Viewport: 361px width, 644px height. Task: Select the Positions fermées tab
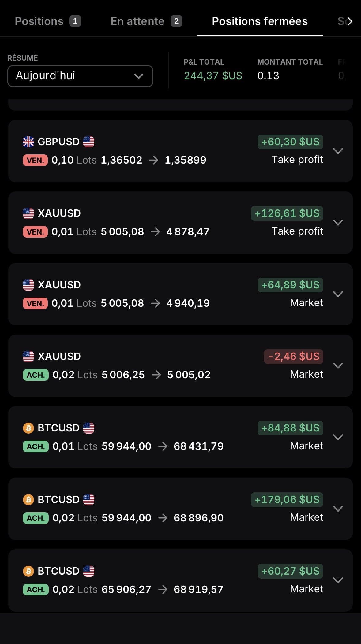[x=260, y=21]
